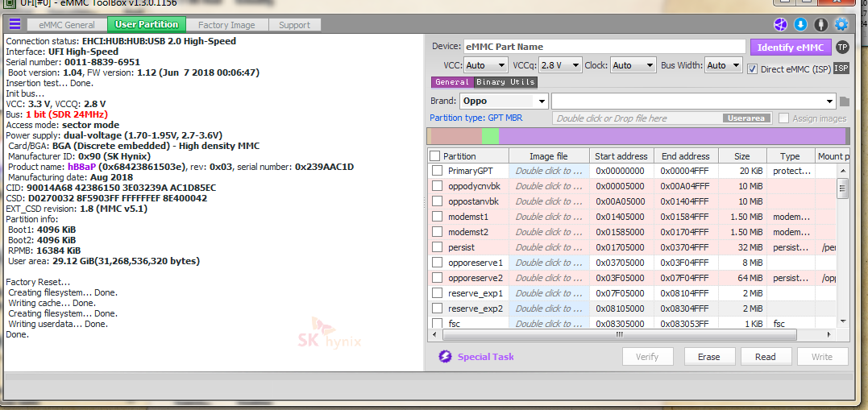Toggle Direct eMMC (ISP) checkbox
This screenshot has height=410, width=868.
(x=752, y=69)
